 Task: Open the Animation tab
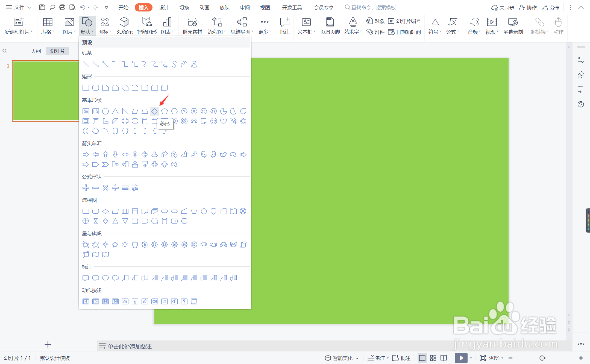(204, 7)
